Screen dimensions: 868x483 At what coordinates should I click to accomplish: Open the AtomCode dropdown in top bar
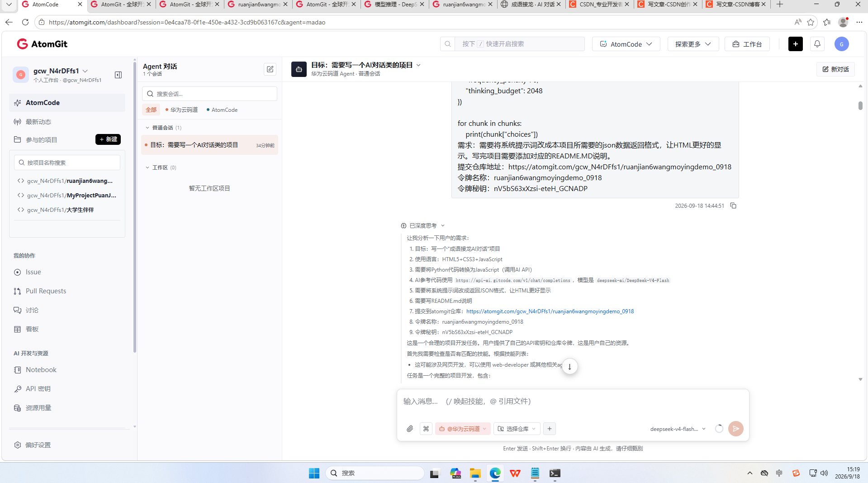click(626, 44)
